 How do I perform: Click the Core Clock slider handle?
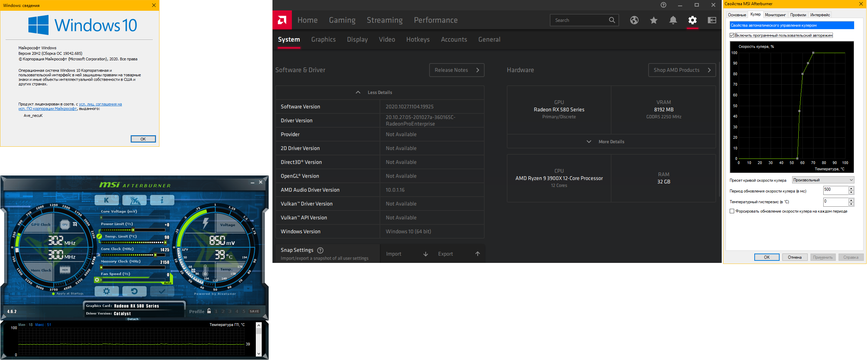pyautogui.click(x=155, y=255)
